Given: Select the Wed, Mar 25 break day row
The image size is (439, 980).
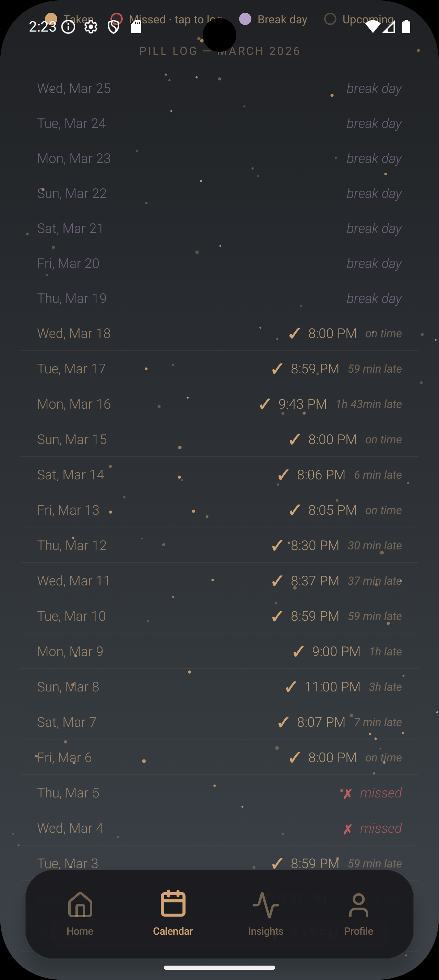Looking at the screenshot, I should (x=219, y=88).
